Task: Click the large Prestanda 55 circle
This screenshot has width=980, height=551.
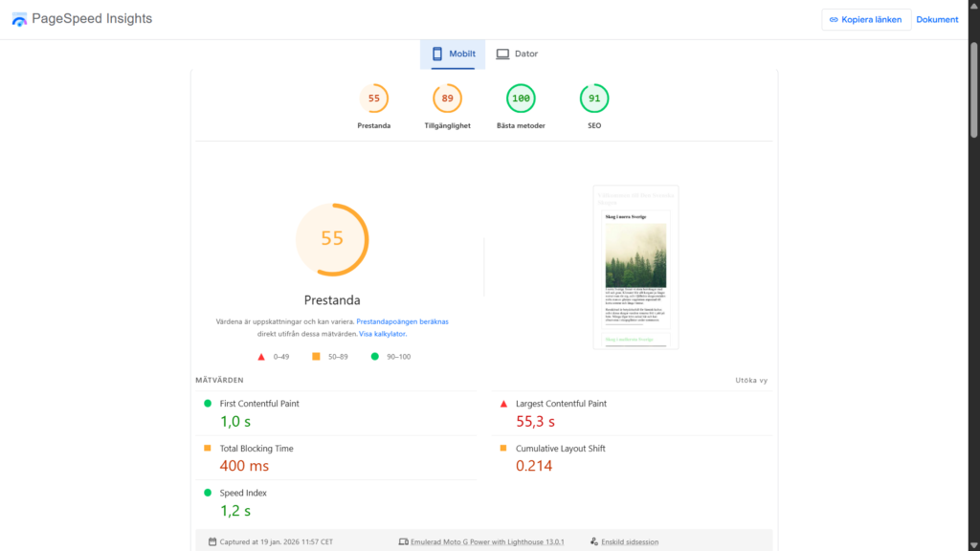Action: click(332, 239)
